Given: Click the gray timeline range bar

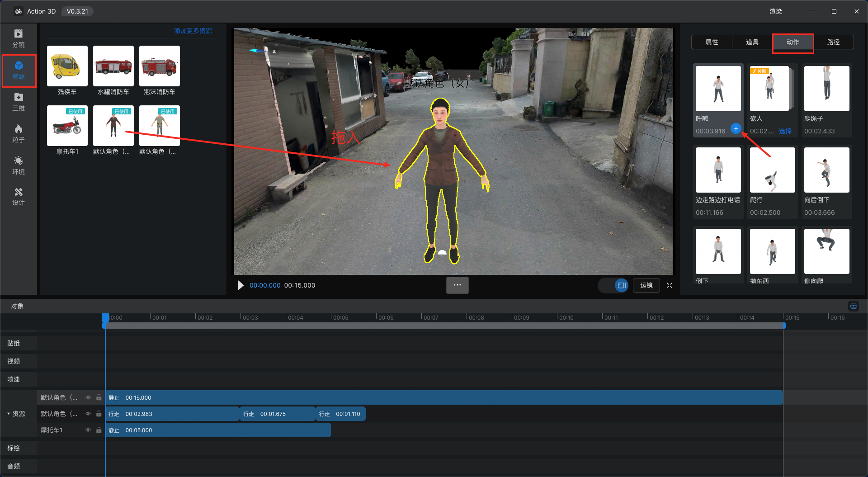Looking at the screenshot, I should tap(444, 326).
